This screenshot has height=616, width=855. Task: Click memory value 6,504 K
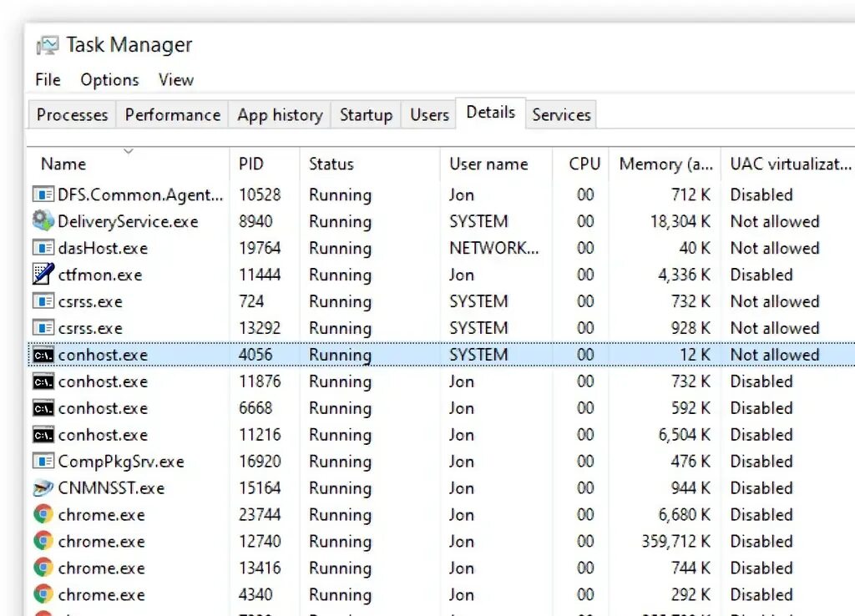pos(684,435)
